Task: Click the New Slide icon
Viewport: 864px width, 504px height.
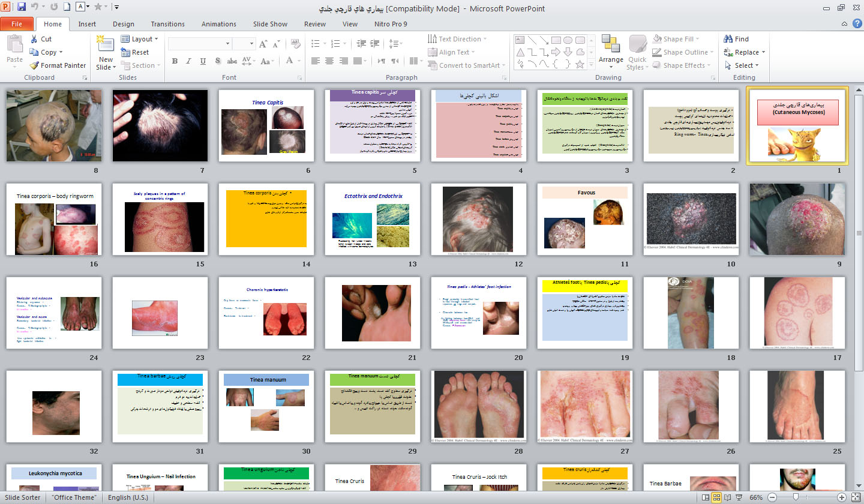Action: tap(106, 44)
